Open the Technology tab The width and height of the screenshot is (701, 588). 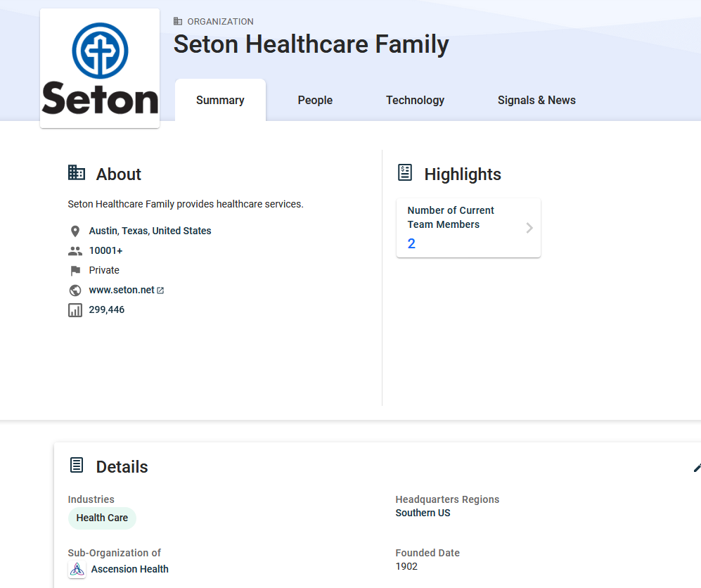415,100
